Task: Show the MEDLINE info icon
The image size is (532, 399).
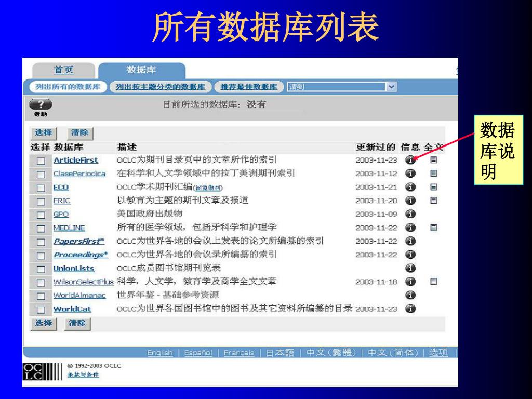Action: coord(410,228)
